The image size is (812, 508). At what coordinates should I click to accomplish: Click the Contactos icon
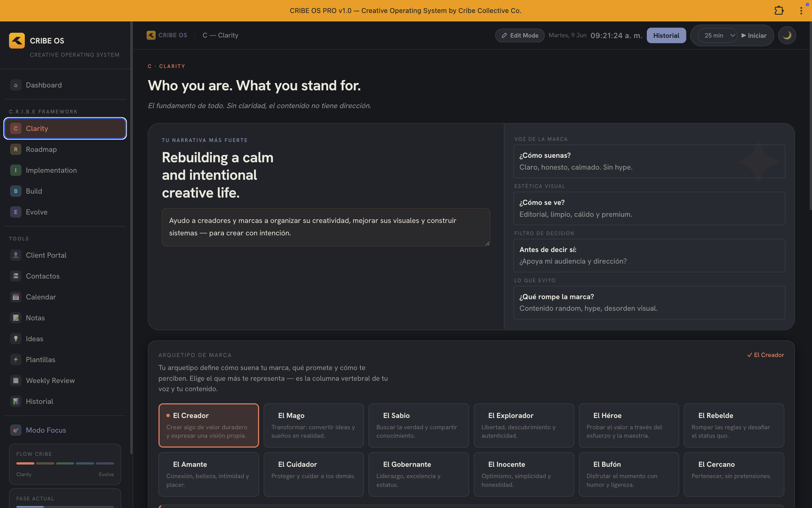coord(16,276)
